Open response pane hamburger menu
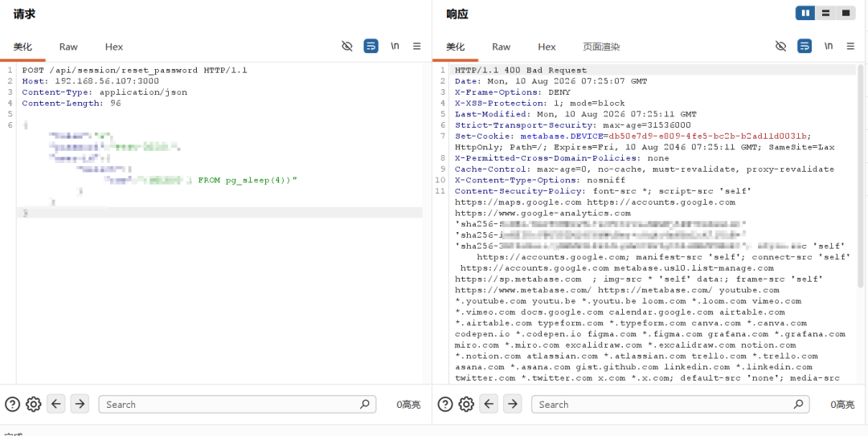This screenshot has height=436, width=868. pyautogui.click(x=850, y=46)
